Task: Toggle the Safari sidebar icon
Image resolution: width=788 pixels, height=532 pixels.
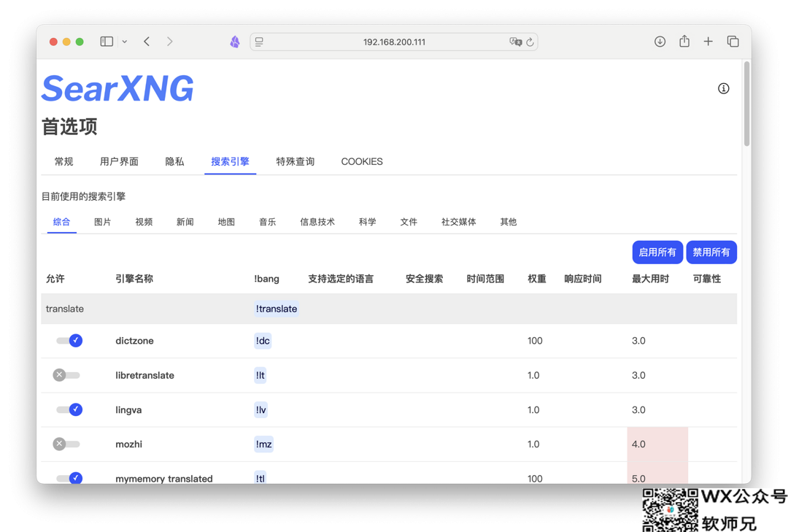Action: click(107, 42)
